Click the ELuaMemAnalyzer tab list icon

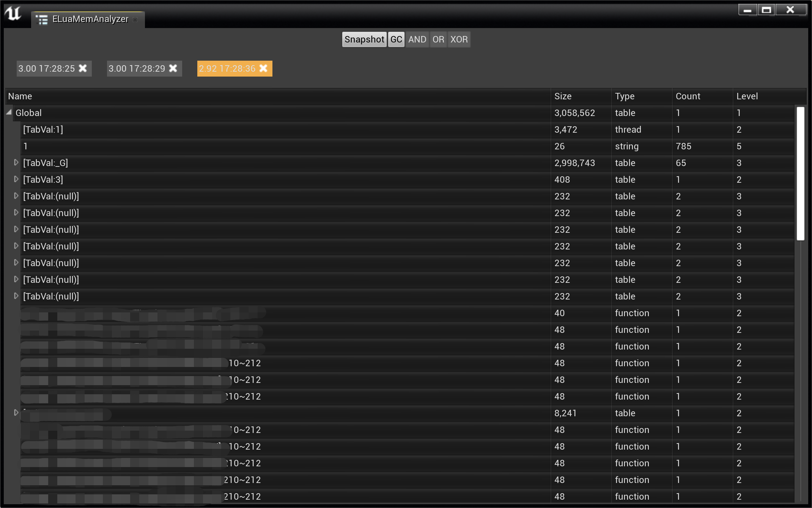42,19
